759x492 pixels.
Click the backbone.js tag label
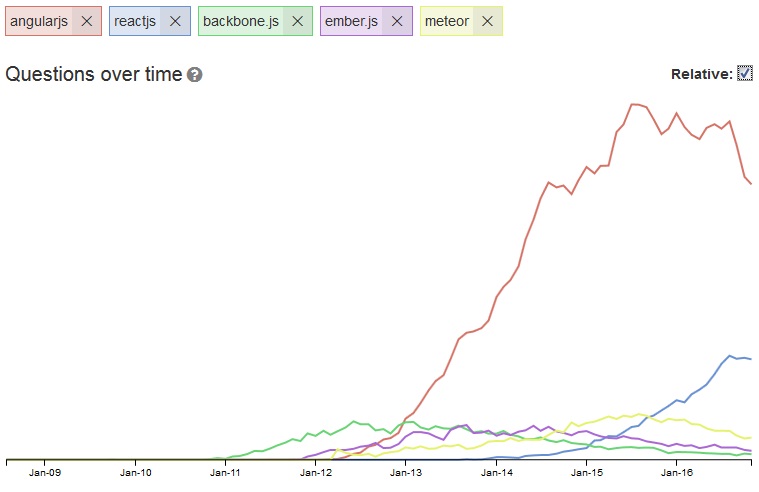click(240, 21)
